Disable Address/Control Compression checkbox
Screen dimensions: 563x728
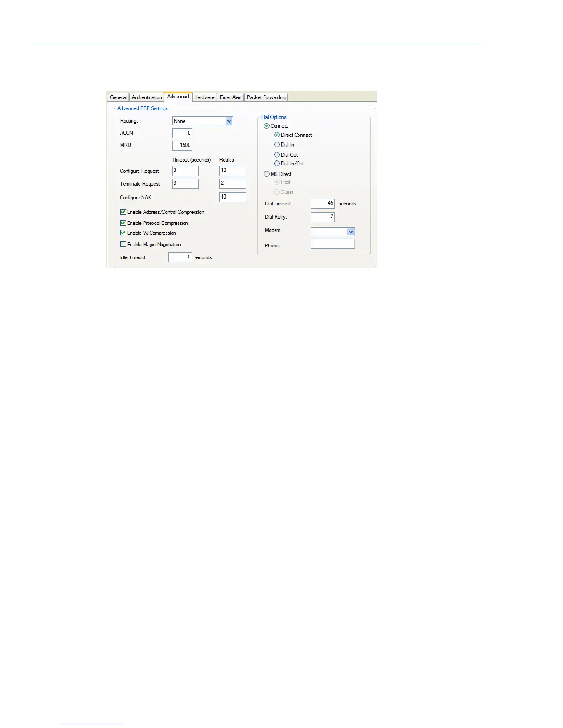click(123, 212)
